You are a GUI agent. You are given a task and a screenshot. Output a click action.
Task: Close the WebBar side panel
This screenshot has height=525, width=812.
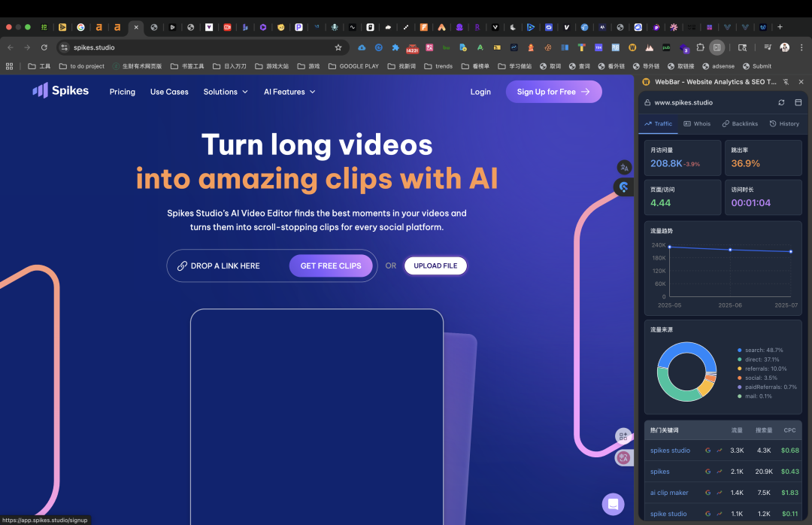click(801, 82)
